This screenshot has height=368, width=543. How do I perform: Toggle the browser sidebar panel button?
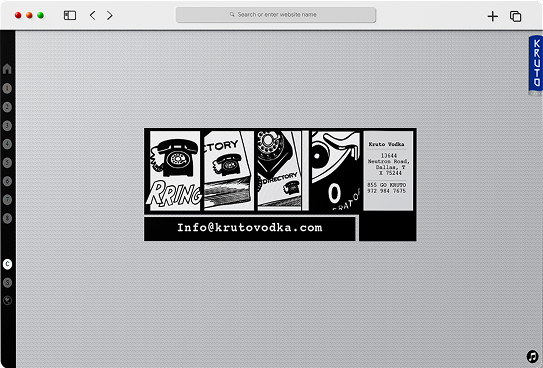pyautogui.click(x=70, y=15)
